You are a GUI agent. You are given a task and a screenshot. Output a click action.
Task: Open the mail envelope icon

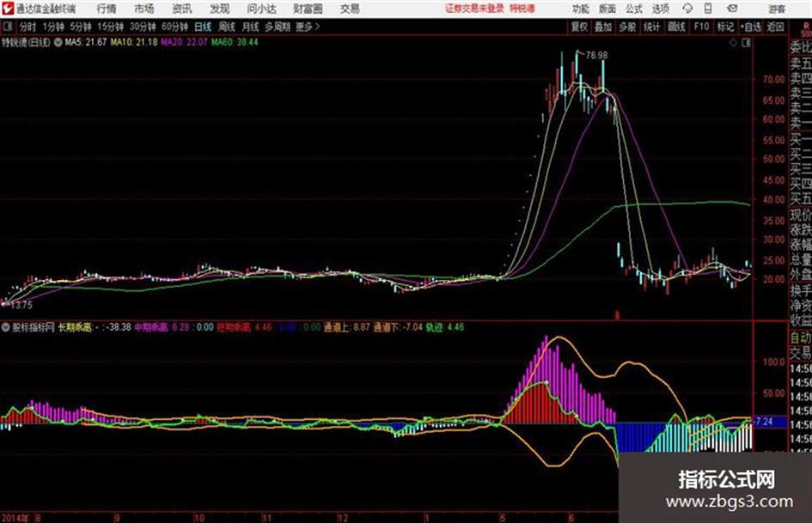732,9
